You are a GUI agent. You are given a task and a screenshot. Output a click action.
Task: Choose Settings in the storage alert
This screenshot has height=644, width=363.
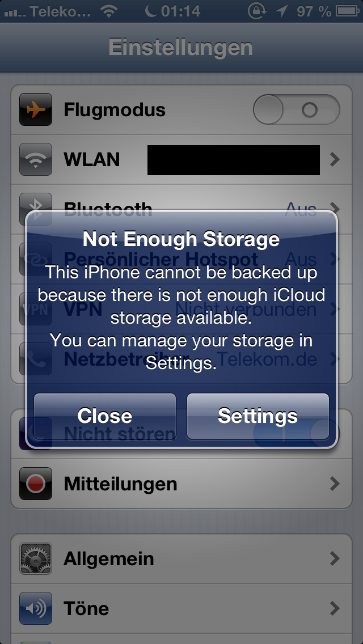(x=258, y=416)
